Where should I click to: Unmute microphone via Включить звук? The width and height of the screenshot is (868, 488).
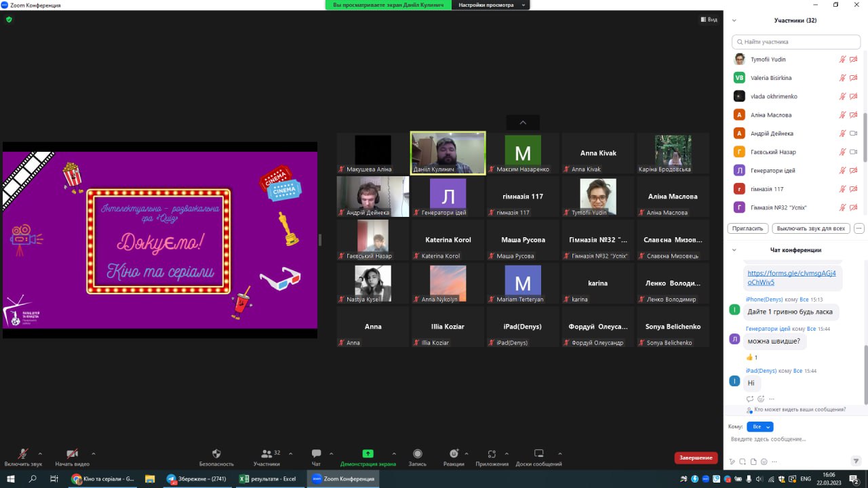(23, 454)
